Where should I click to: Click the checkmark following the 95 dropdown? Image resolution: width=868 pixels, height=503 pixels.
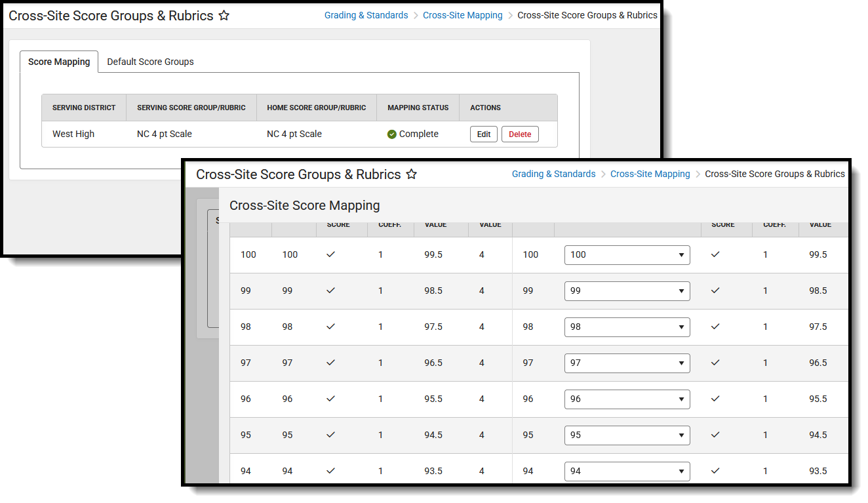tap(715, 435)
